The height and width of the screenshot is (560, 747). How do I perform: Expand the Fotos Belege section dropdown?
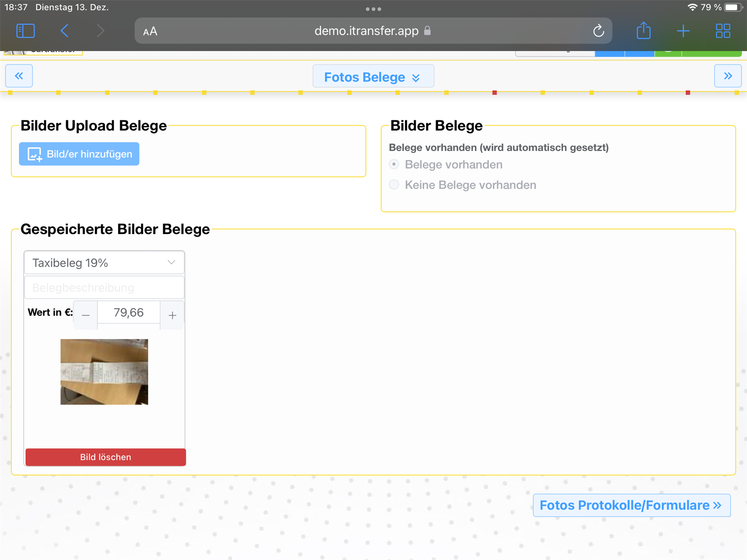point(373,77)
